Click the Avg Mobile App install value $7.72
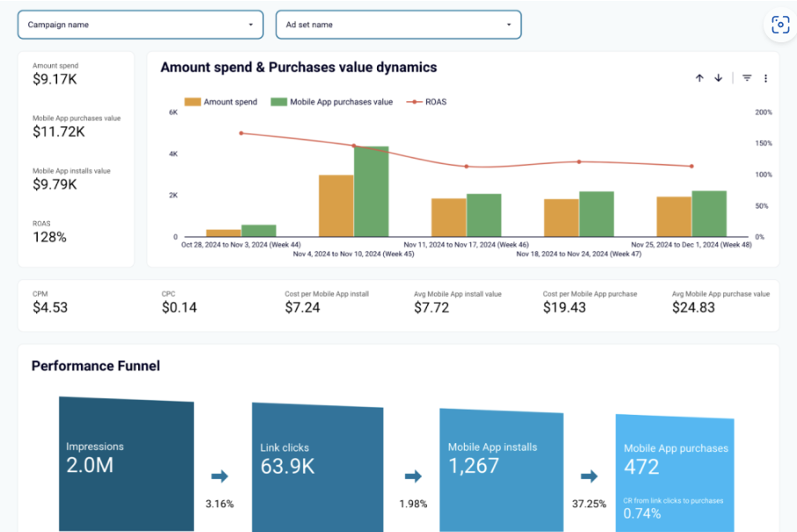The width and height of the screenshot is (797, 532). [457, 303]
